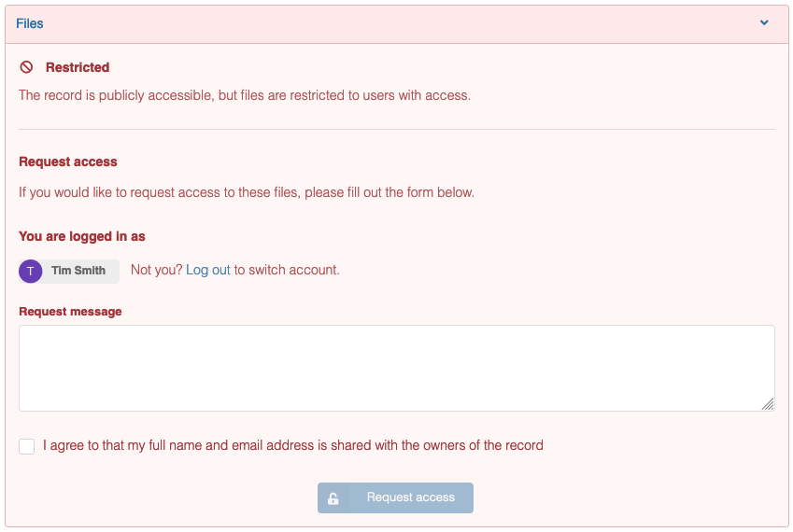The image size is (793, 532).
Task: Click the Request access section heading
Action: click(68, 162)
